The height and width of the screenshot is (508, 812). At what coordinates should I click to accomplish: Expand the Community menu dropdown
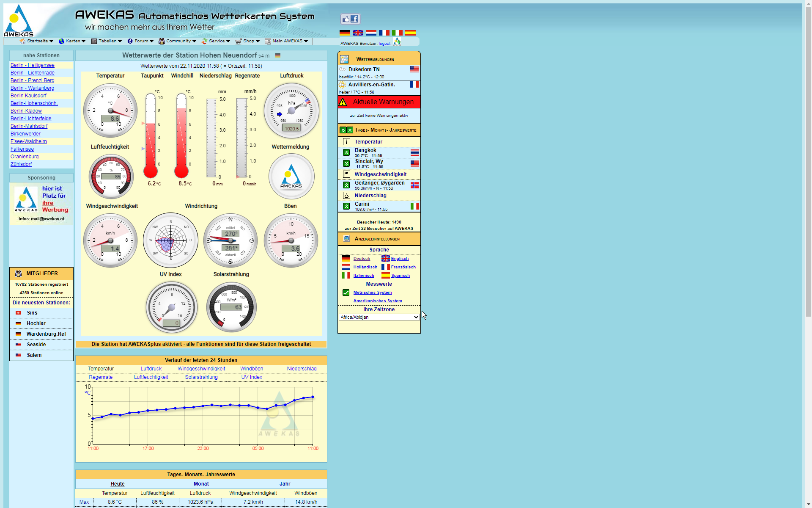(178, 41)
